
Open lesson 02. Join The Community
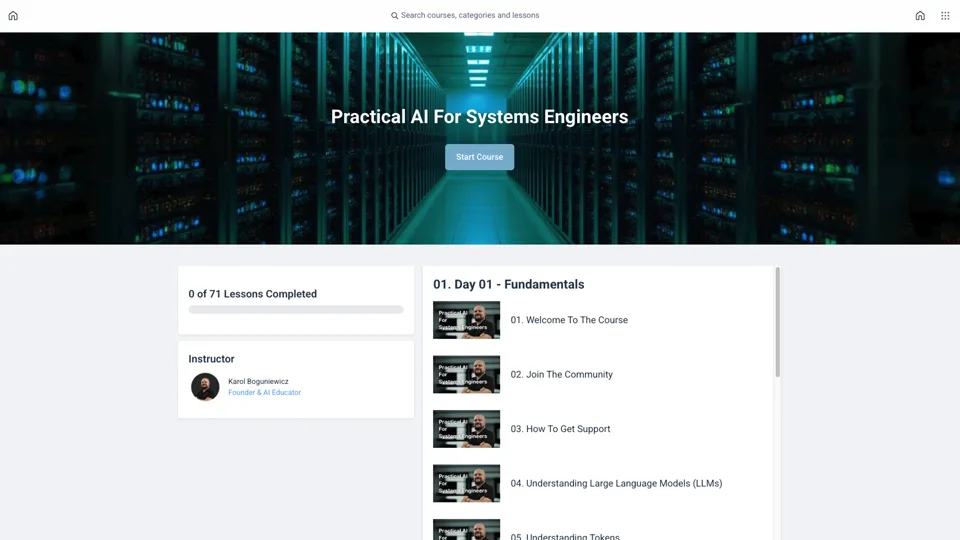[x=561, y=375]
